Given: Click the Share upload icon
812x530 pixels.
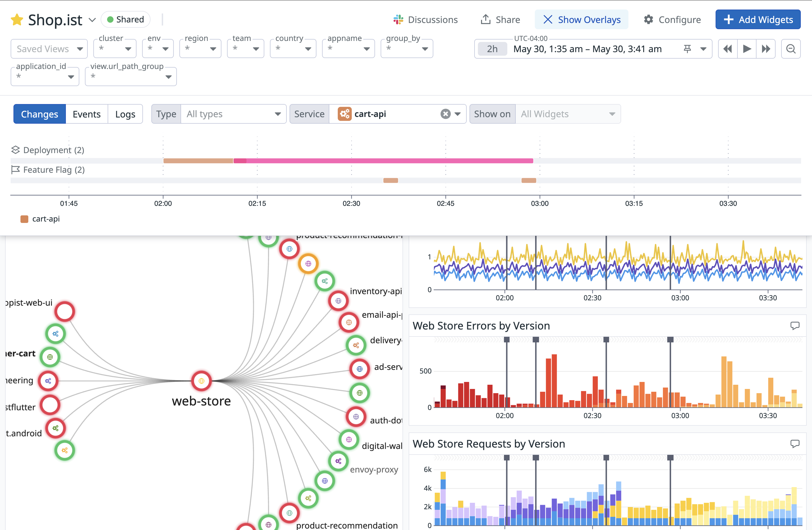Looking at the screenshot, I should coord(485,19).
